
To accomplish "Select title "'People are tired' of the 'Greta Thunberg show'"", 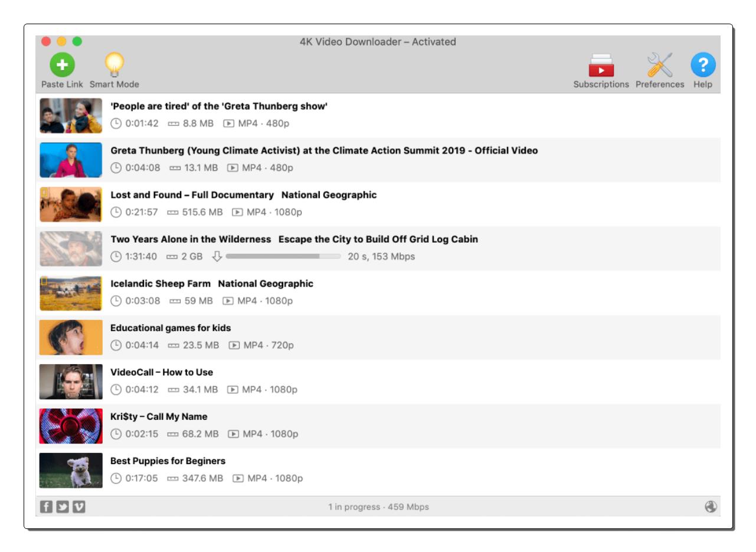I will 219,107.
